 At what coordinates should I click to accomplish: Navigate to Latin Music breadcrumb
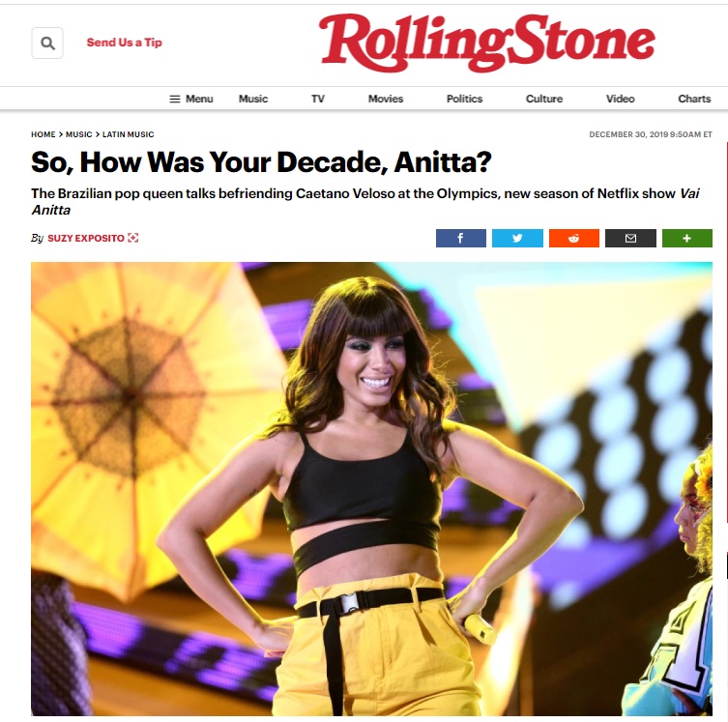tap(129, 134)
